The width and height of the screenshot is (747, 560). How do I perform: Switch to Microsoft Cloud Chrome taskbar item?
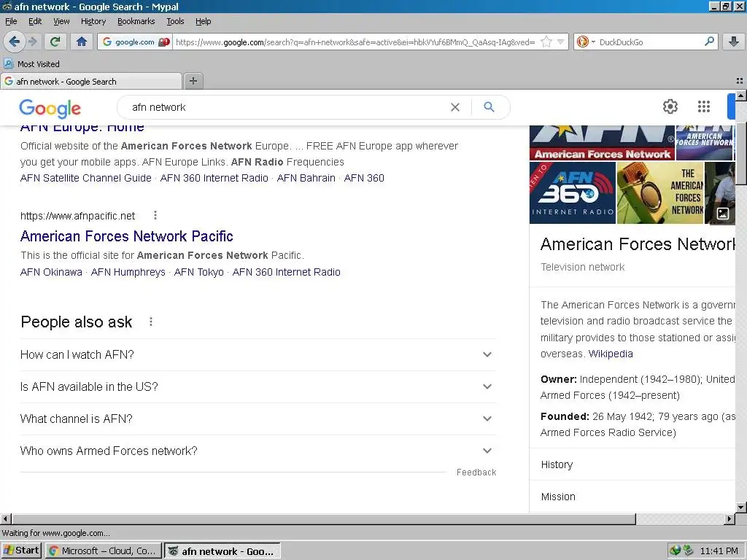click(103, 551)
